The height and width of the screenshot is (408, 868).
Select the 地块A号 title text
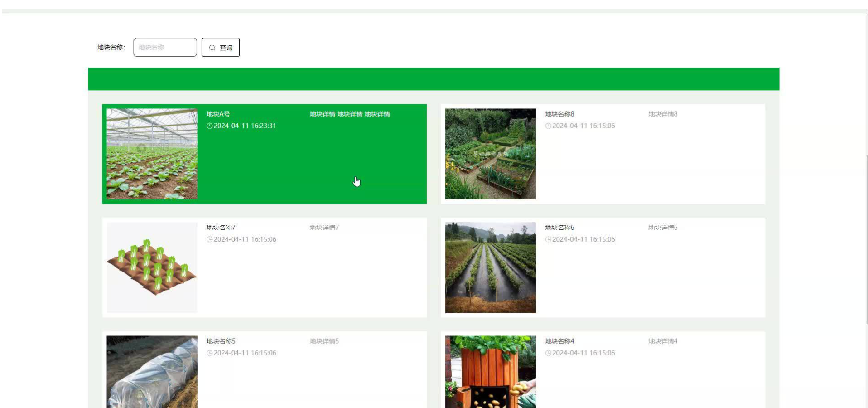pyautogui.click(x=218, y=114)
